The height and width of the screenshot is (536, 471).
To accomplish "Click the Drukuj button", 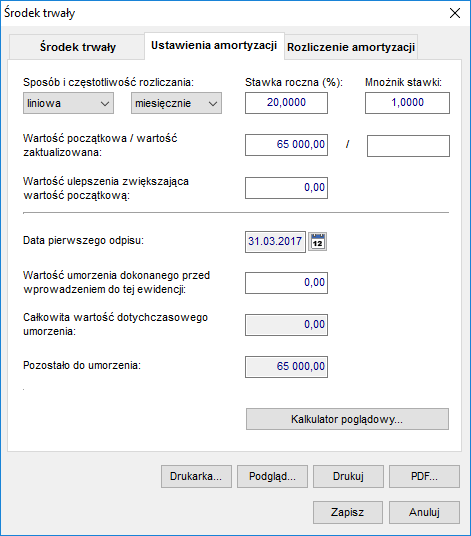I will point(348,476).
